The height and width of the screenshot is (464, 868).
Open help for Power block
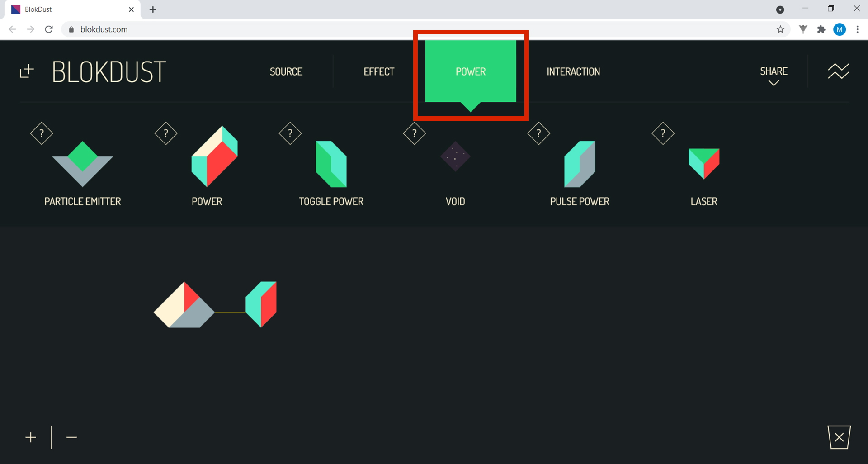tap(166, 133)
